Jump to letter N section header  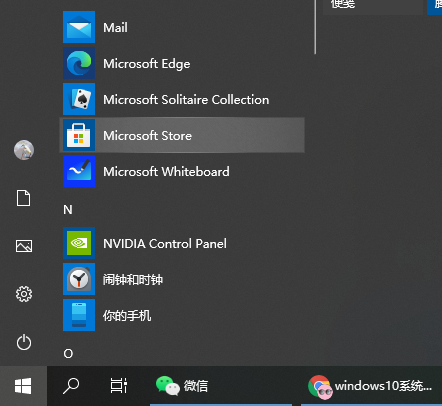point(68,210)
